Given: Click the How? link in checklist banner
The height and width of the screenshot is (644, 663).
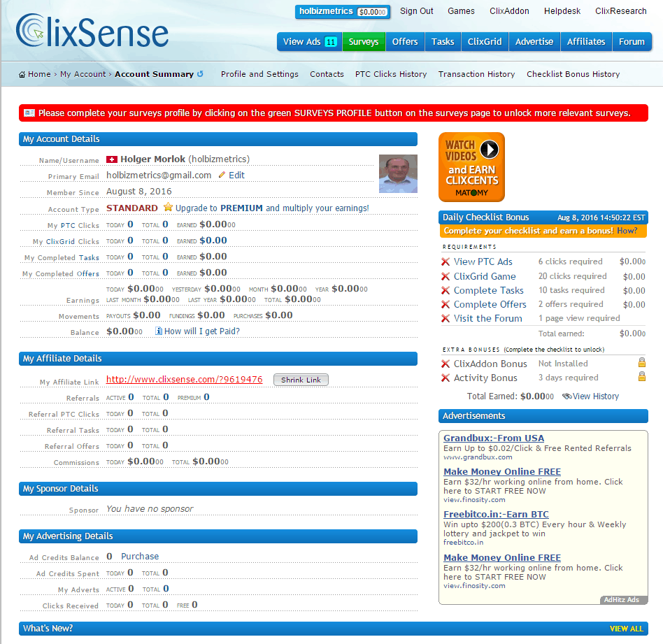Looking at the screenshot, I should tap(627, 231).
